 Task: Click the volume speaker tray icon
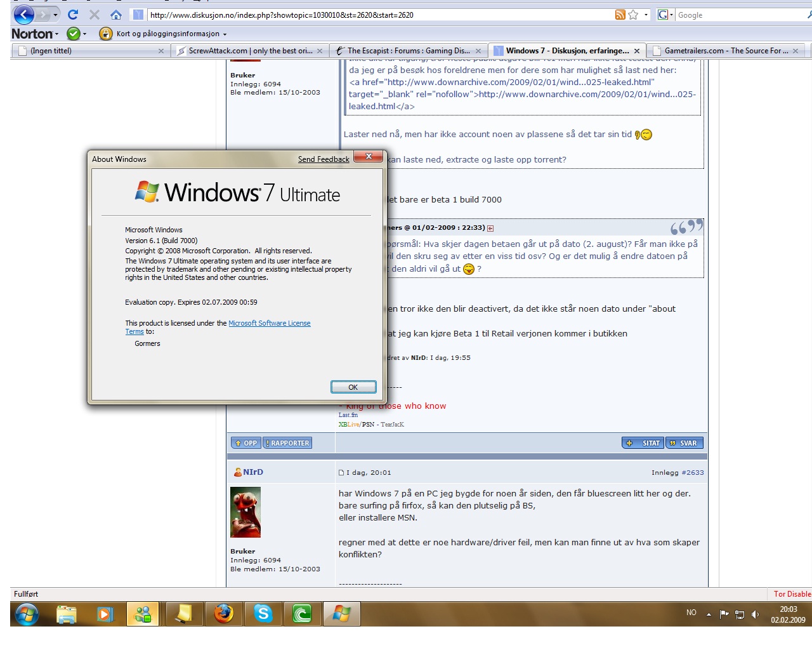[755, 614]
